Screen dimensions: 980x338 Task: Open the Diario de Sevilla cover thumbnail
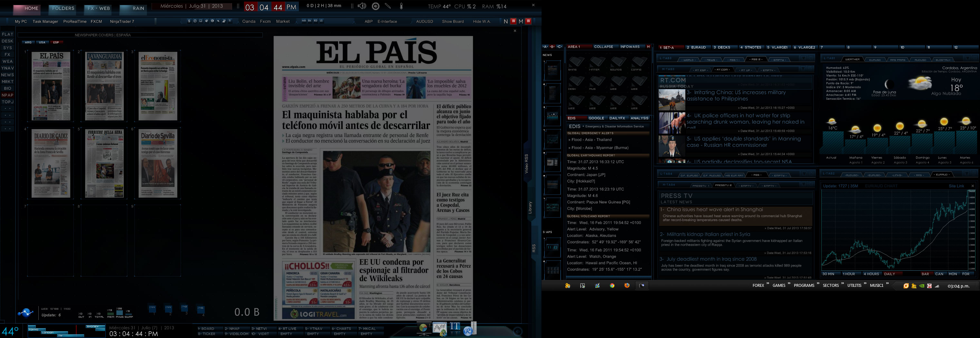(158, 163)
